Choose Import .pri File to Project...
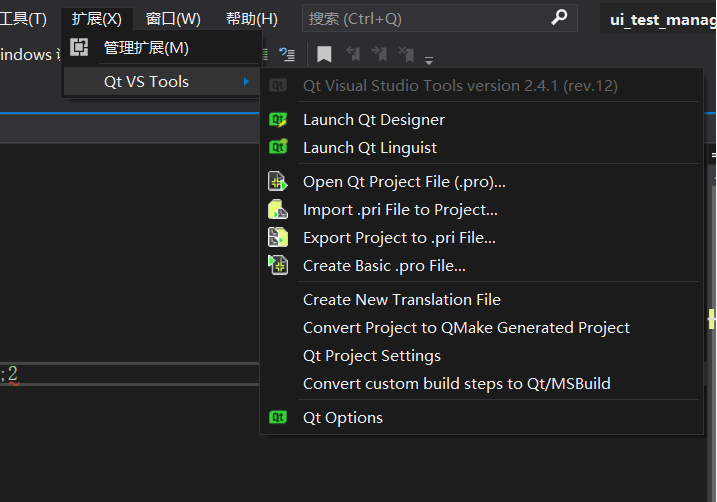This screenshot has width=717, height=502. (482, 209)
